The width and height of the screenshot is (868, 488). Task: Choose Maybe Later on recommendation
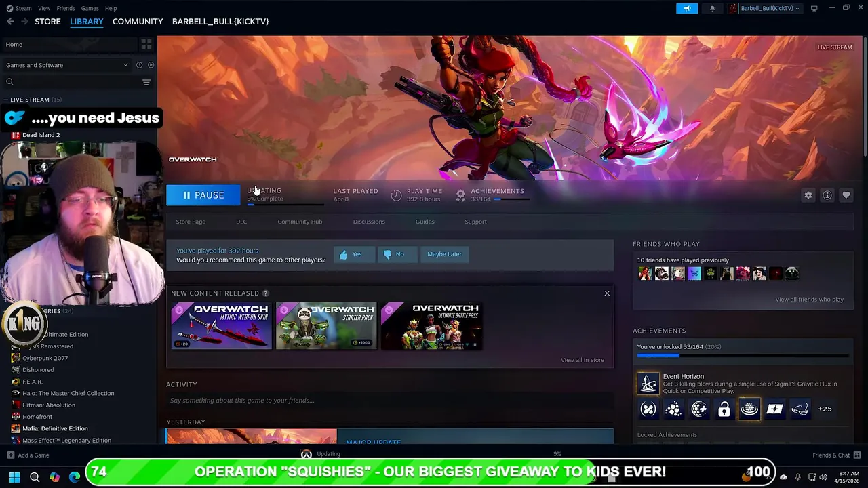(x=444, y=254)
